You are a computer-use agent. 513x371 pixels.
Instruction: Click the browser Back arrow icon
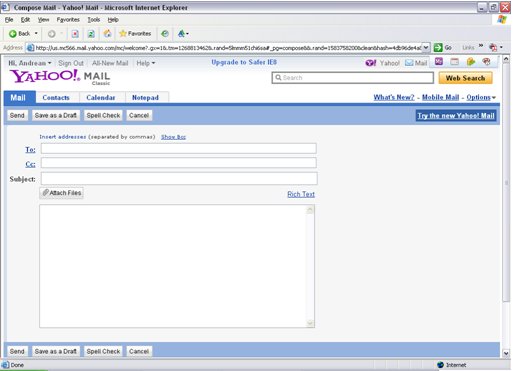[13, 34]
